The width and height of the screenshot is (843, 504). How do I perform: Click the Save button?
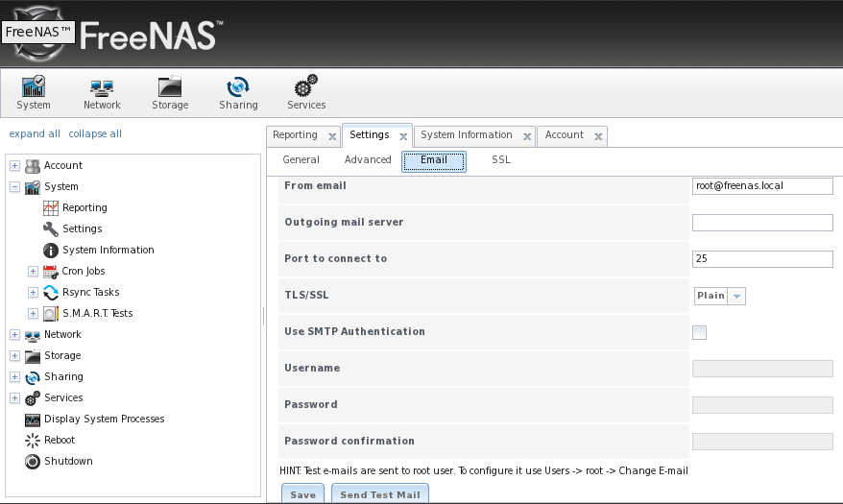tap(302, 494)
